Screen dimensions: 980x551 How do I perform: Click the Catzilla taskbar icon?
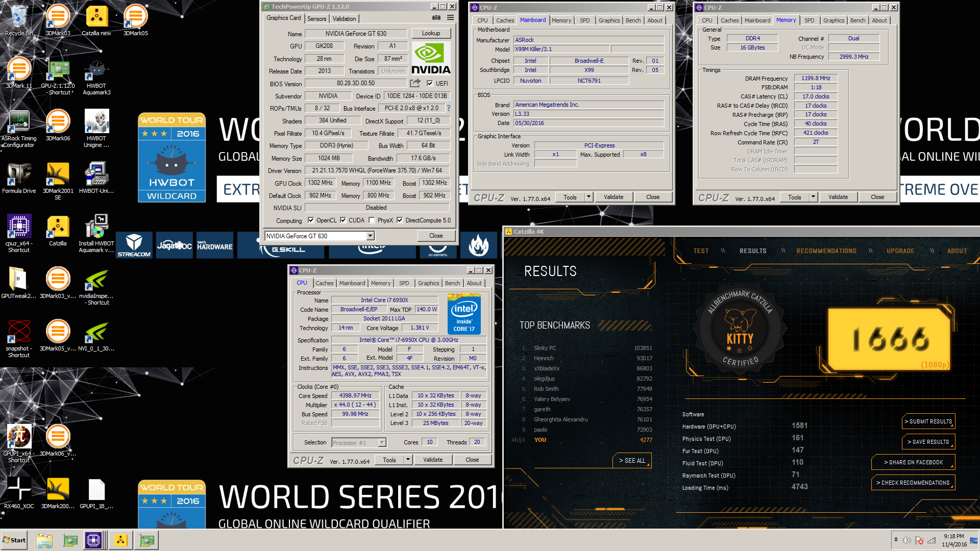pos(120,540)
